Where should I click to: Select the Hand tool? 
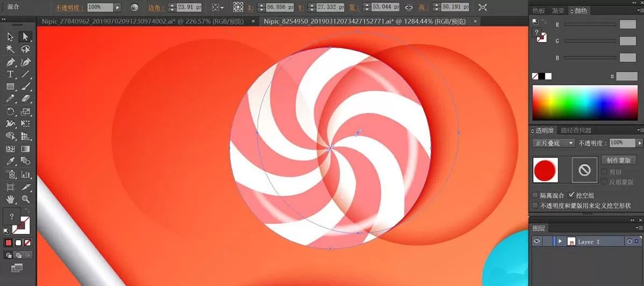tap(10, 199)
